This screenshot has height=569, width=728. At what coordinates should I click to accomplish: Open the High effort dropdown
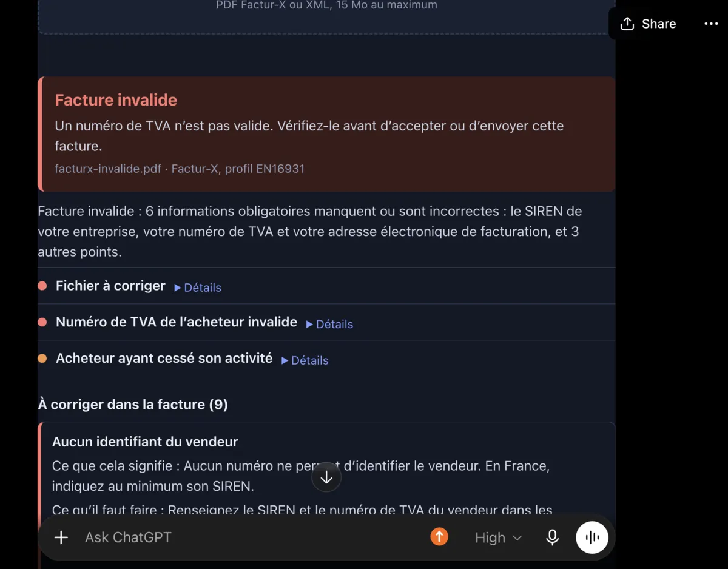tap(498, 537)
